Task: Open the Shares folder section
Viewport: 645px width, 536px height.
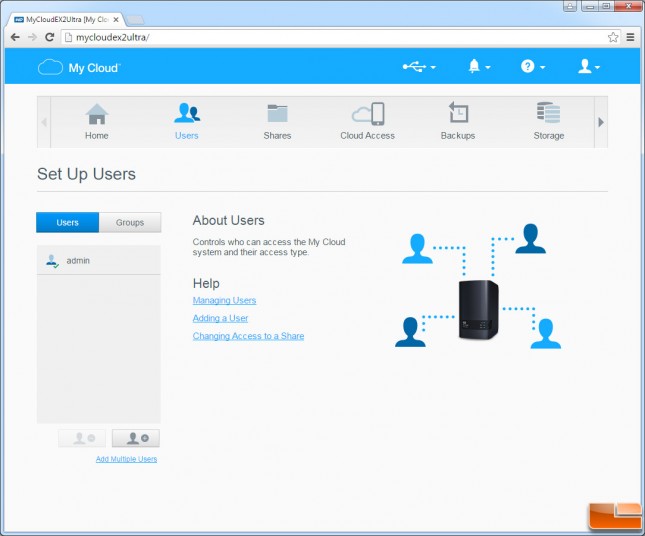Action: [x=277, y=122]
